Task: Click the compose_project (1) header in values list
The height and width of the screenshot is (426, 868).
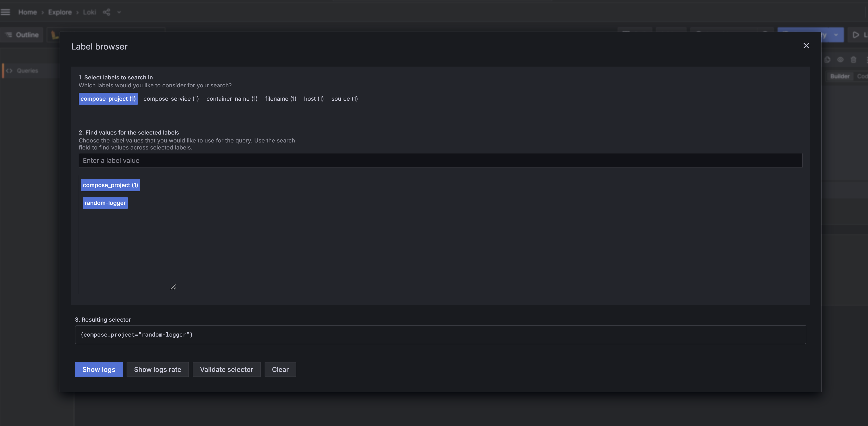Action: click(110, 185)
